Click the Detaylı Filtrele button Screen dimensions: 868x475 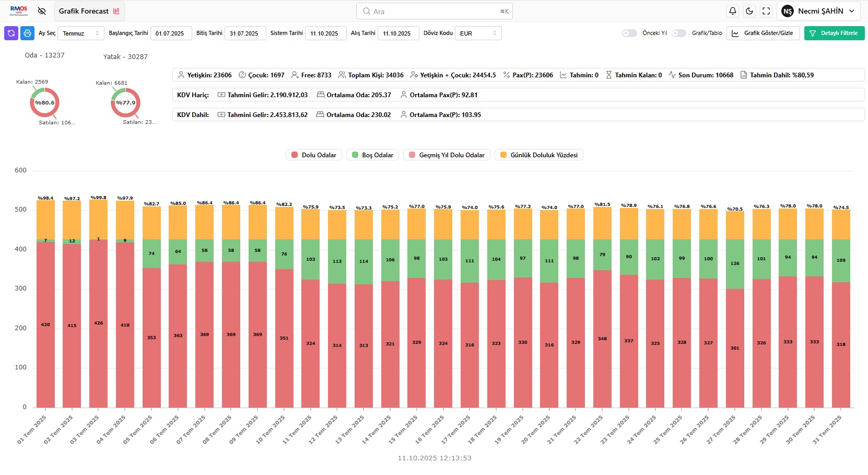click(834, 33)
